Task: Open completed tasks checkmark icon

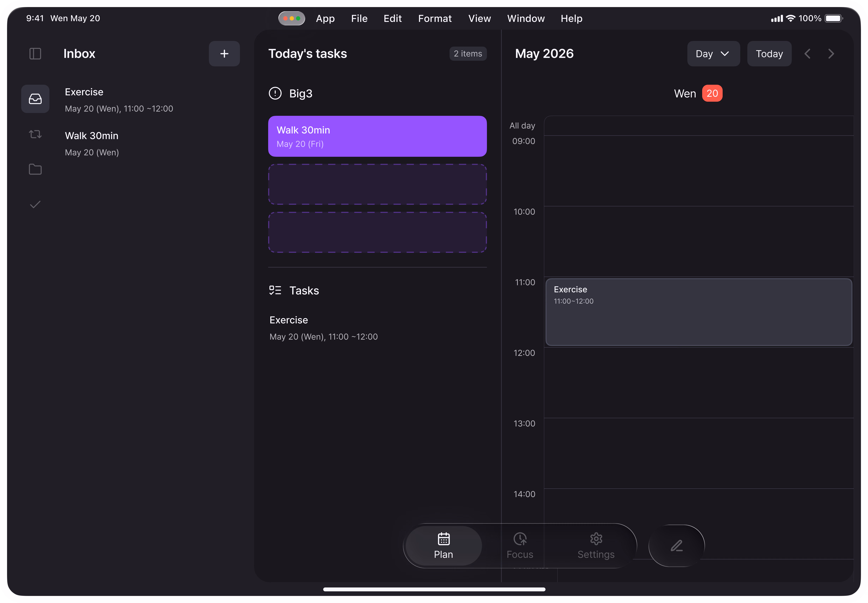Action: (x=35, y=204)
